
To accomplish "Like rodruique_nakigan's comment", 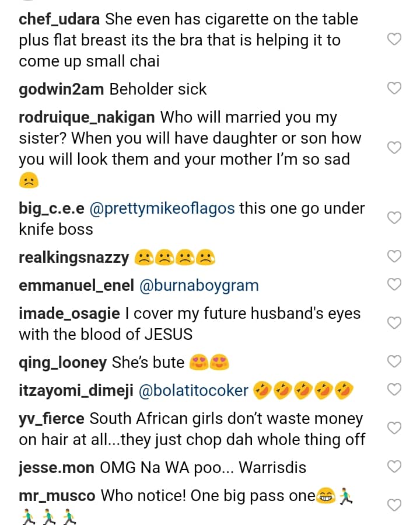I will coord(395,148).
